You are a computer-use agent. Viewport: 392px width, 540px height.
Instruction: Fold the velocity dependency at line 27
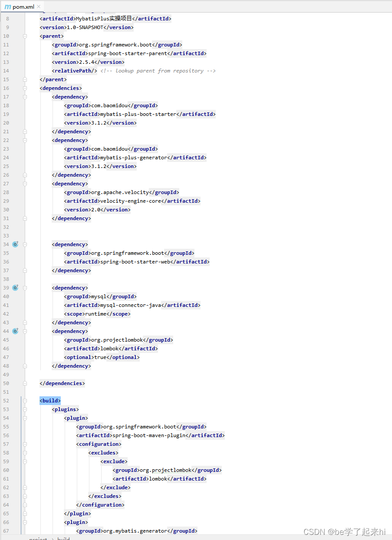25,184
